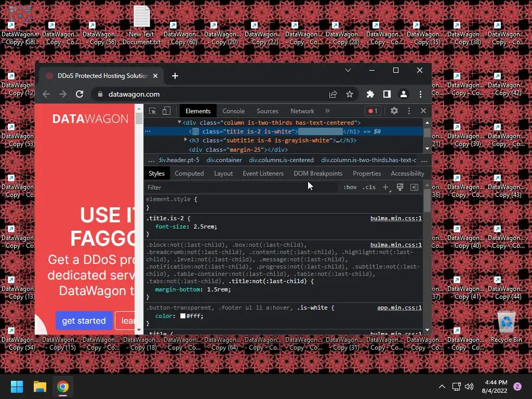The image size is (532, 399).
Task: Select the Elements tab
Action: click(198, 111)
